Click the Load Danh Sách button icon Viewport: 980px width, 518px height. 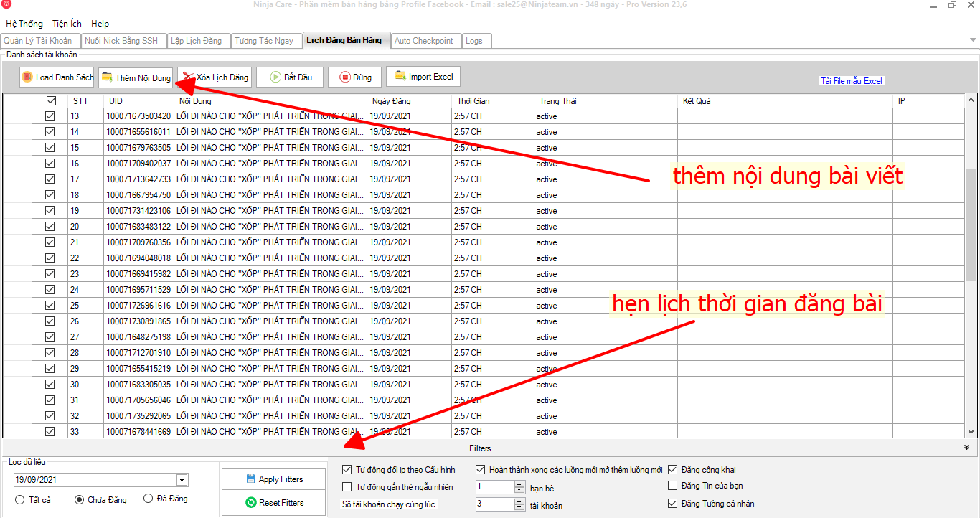tap(27, 77)
